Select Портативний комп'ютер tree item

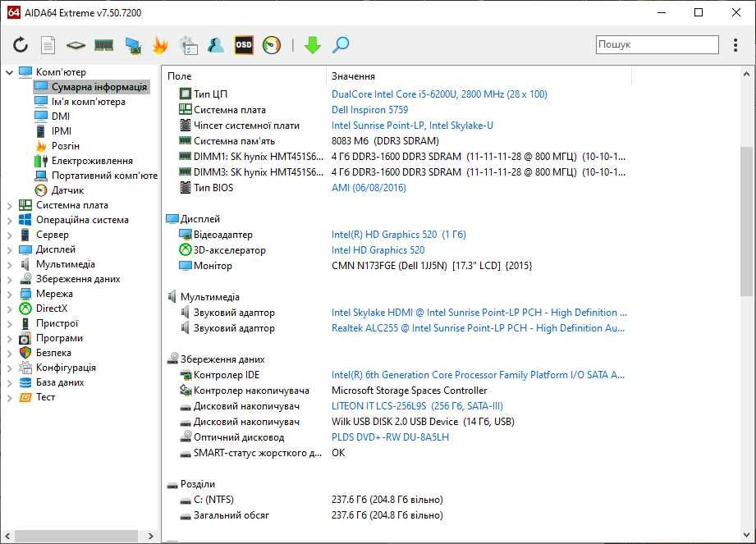[x=104, y=176]
